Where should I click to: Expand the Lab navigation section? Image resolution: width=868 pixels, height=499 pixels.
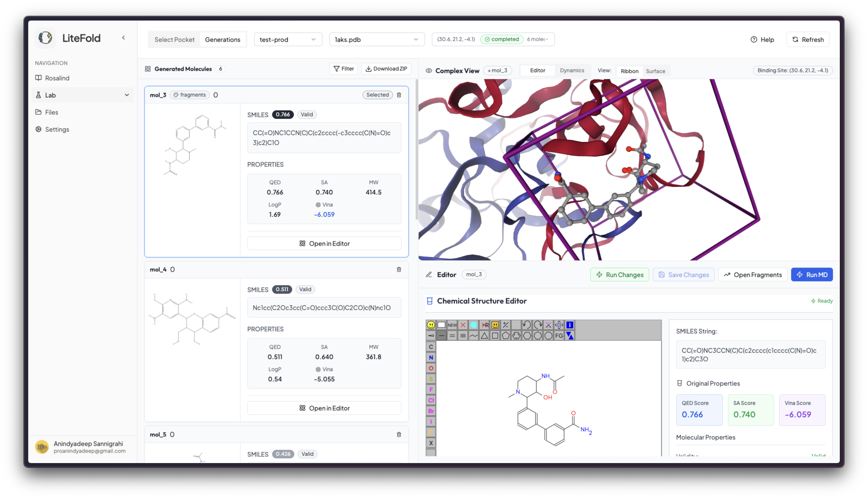(x=83, y=95)
